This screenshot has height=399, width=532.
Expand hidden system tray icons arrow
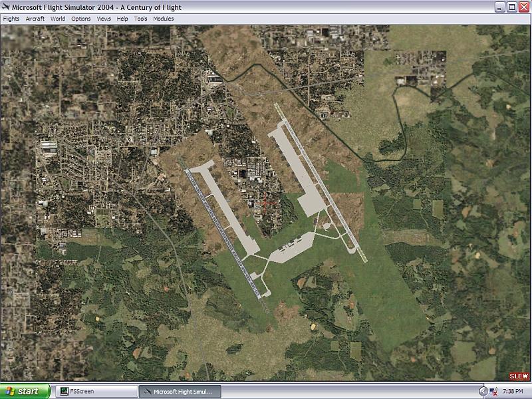(x=483, y=391)
